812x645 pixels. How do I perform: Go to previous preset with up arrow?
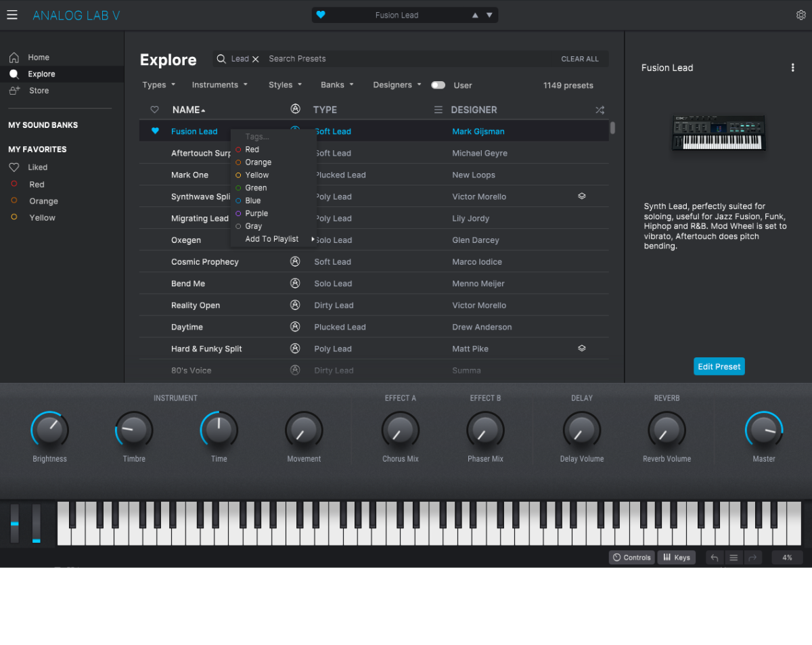[475, 15]
